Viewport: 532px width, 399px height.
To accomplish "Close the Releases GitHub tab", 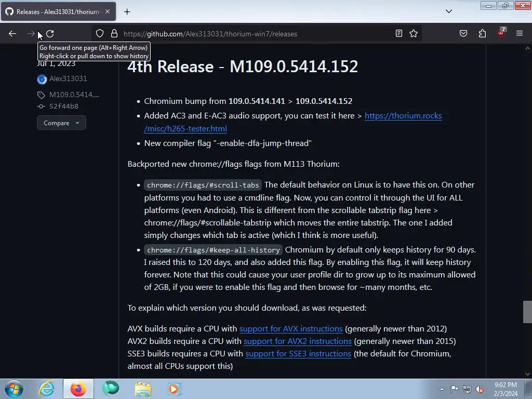I will coord(108,11).
